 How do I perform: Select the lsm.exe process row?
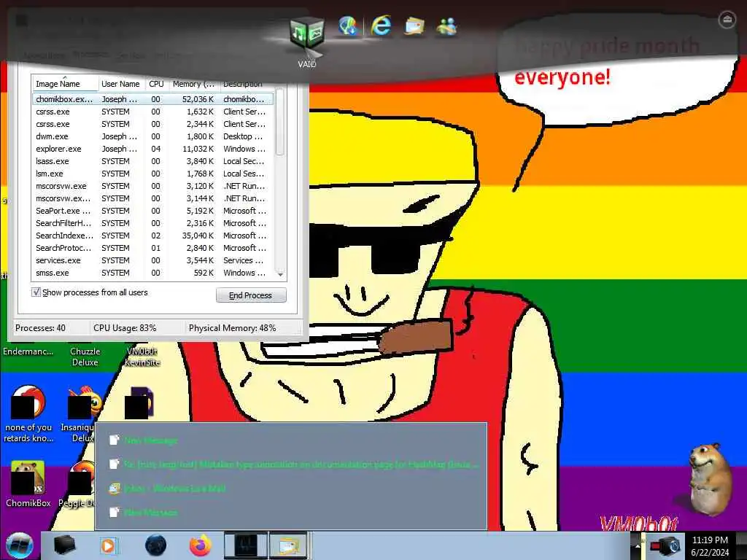pyautogui.click(x=153, y=174)
